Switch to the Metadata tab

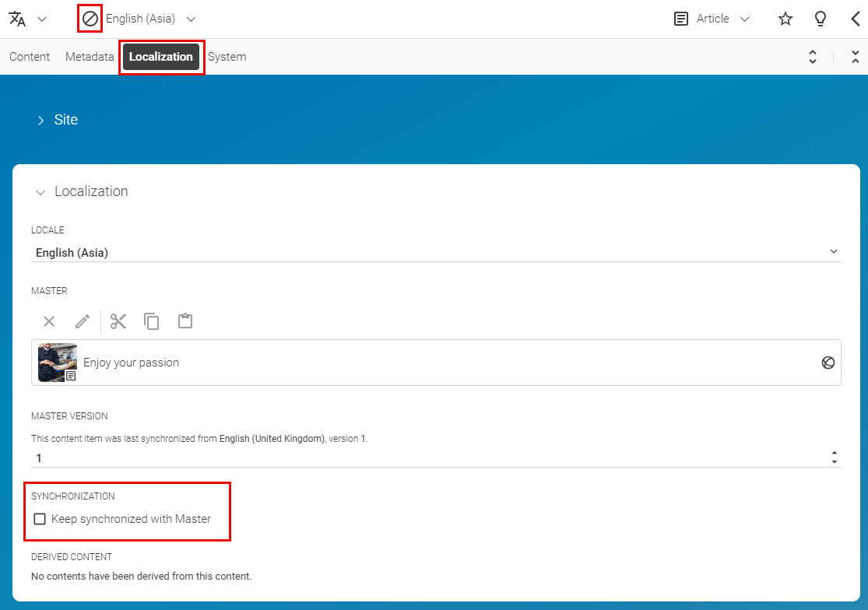(x=89, y=56)
